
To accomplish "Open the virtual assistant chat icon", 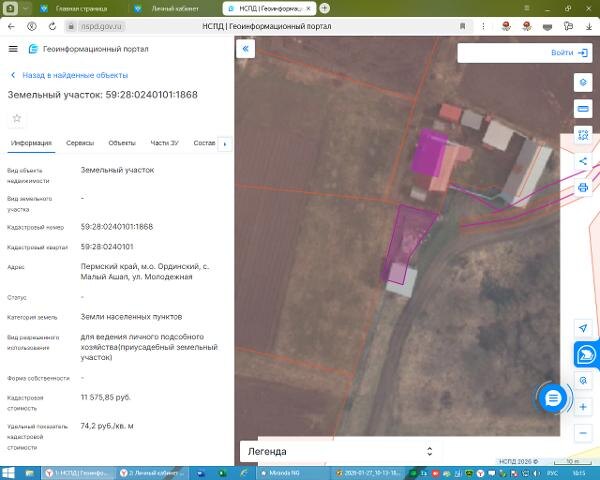I will pyautogui.click(x=585, y=354).
